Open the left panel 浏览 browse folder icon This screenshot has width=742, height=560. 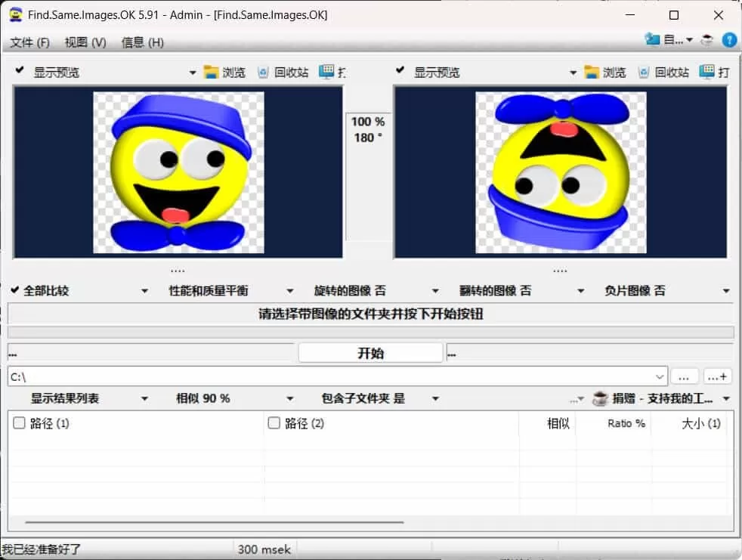click(x=212, y=72)
